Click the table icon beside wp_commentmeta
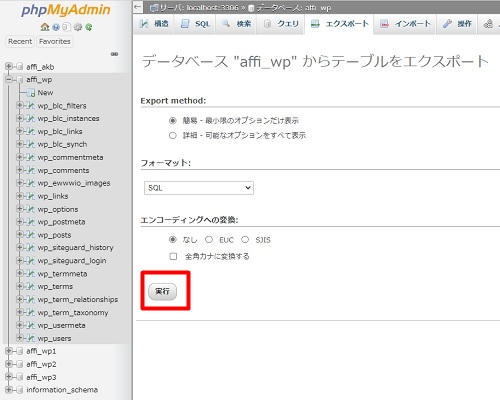This screenshot has width=500, height=400. (x=30, y=157)
